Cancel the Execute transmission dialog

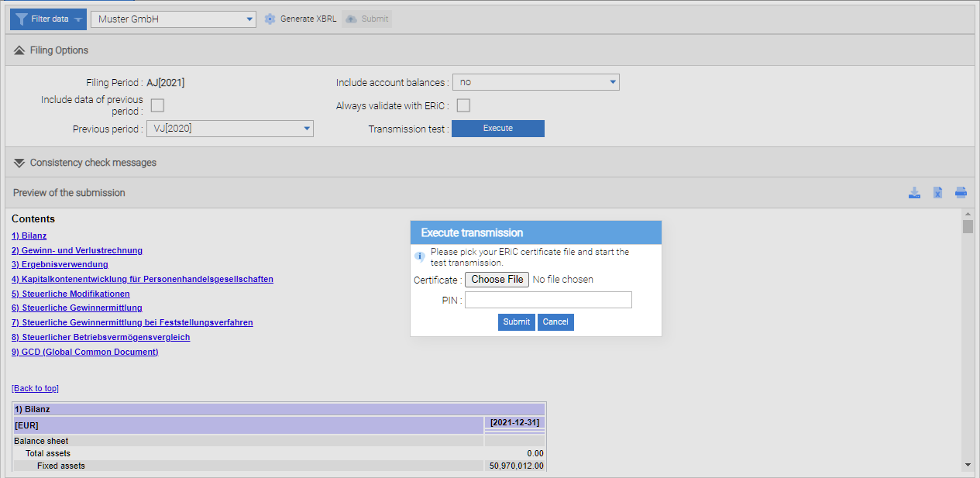(555, 322)
